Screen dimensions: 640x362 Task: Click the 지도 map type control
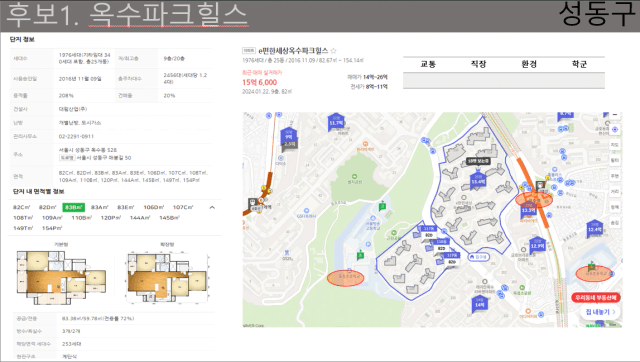[x=615, y=145]
